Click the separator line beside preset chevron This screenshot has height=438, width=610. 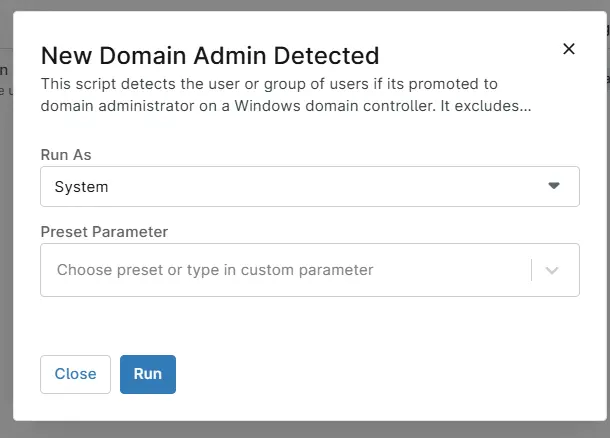coord(531,270)
